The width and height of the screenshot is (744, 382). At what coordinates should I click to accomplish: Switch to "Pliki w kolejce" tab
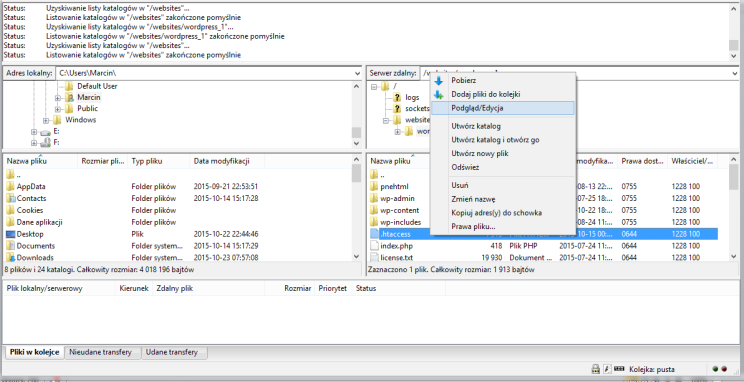34,352
